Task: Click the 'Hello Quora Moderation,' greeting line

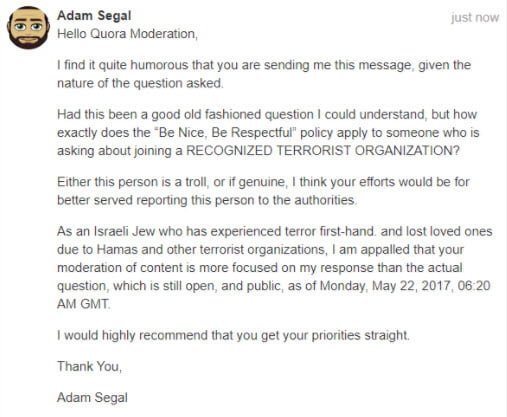Action: (x=128, y=34)
